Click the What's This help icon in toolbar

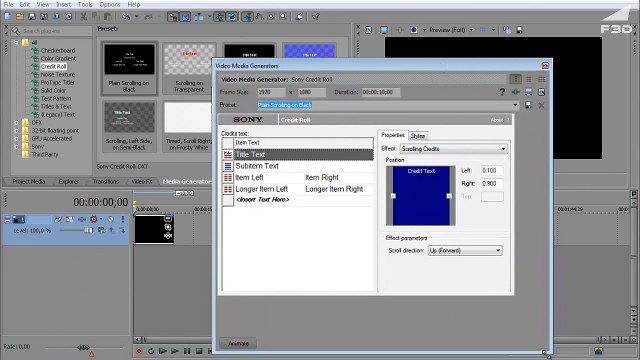point(316,17)
